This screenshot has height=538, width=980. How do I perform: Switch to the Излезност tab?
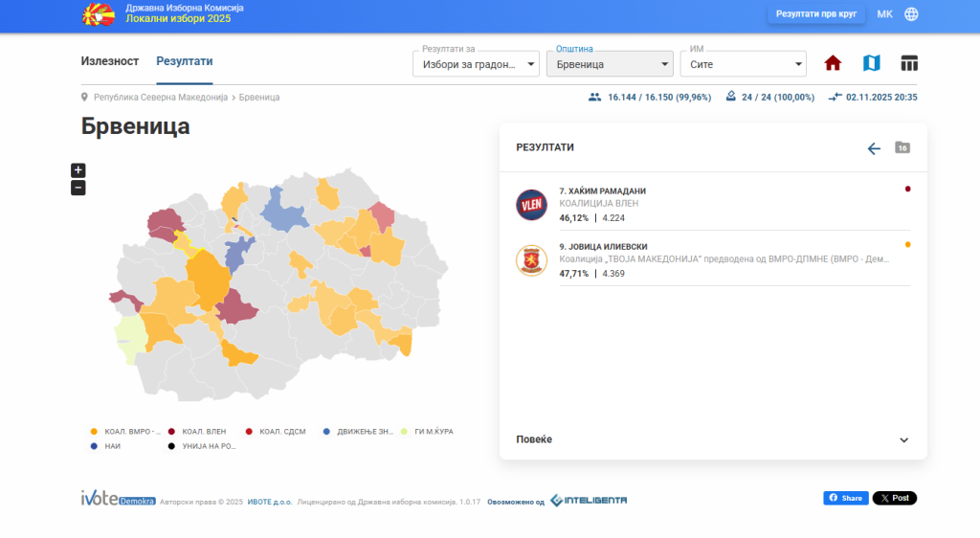pyautogui.click(x=110, y=61)
